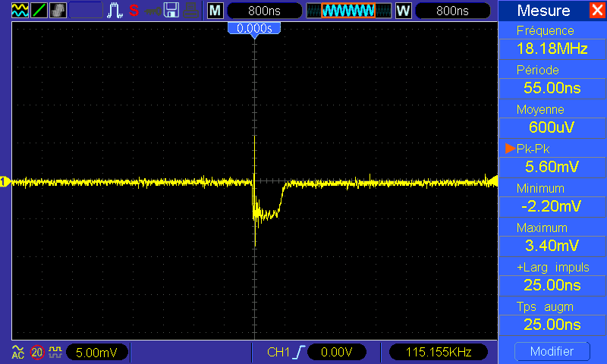Click the W window timebase 800ns field
This screenshot has width=607, height=364.
pos(451,11)
